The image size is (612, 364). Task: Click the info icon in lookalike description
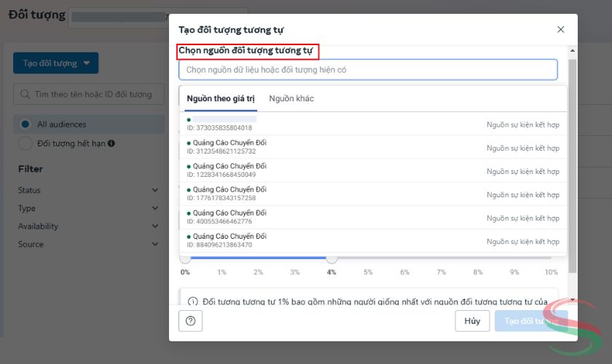(193, 301)
